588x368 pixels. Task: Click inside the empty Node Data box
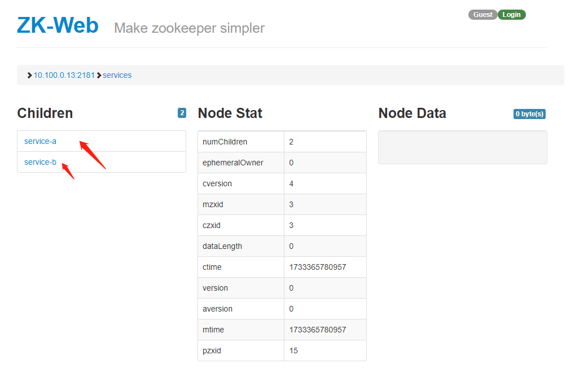pyautogui.click(x=462, y=147)
